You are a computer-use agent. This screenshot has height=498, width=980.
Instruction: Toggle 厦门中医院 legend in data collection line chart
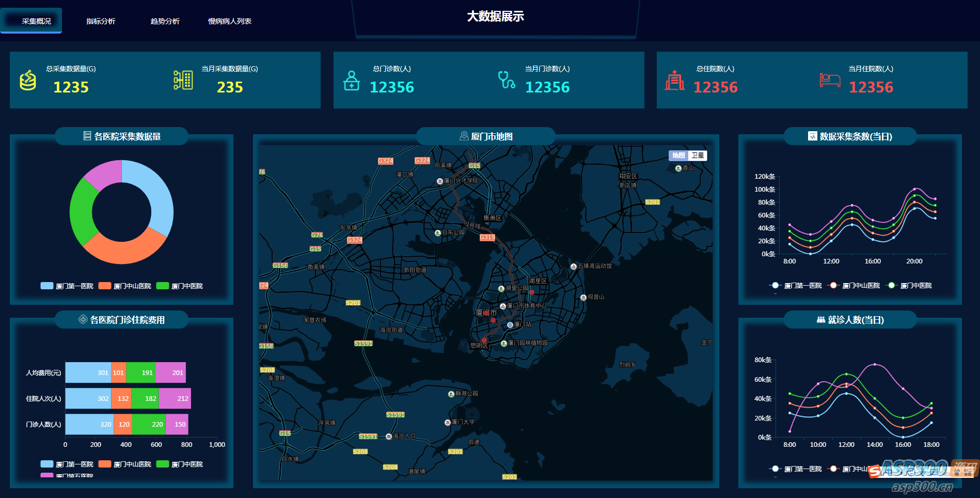click(x=909, y=285)
